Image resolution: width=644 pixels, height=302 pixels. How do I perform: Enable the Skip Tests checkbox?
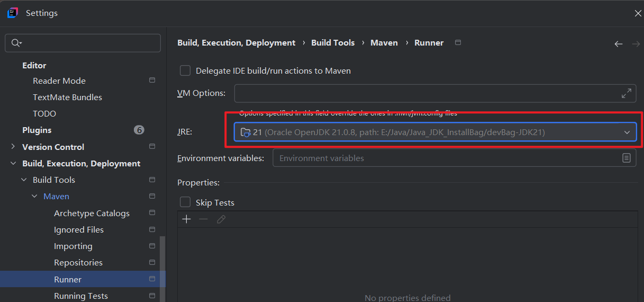click(x=185, y=202)
